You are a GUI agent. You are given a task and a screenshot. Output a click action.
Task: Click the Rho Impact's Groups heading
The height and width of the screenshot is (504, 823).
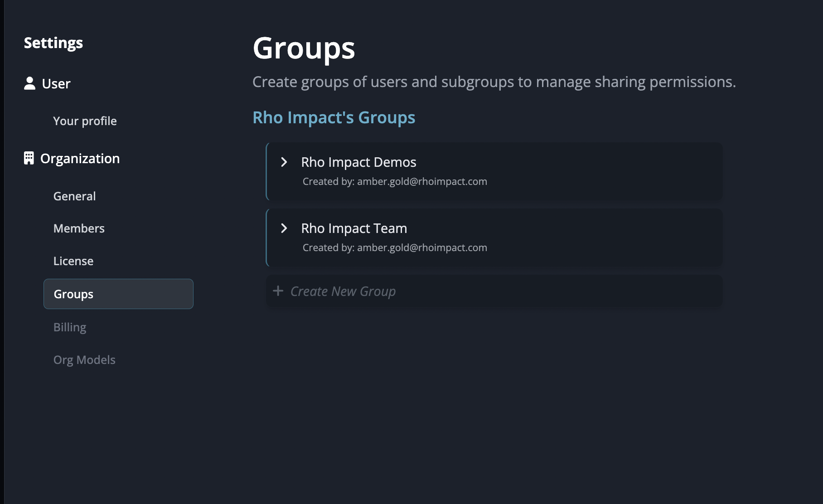[x=334, y=117]
